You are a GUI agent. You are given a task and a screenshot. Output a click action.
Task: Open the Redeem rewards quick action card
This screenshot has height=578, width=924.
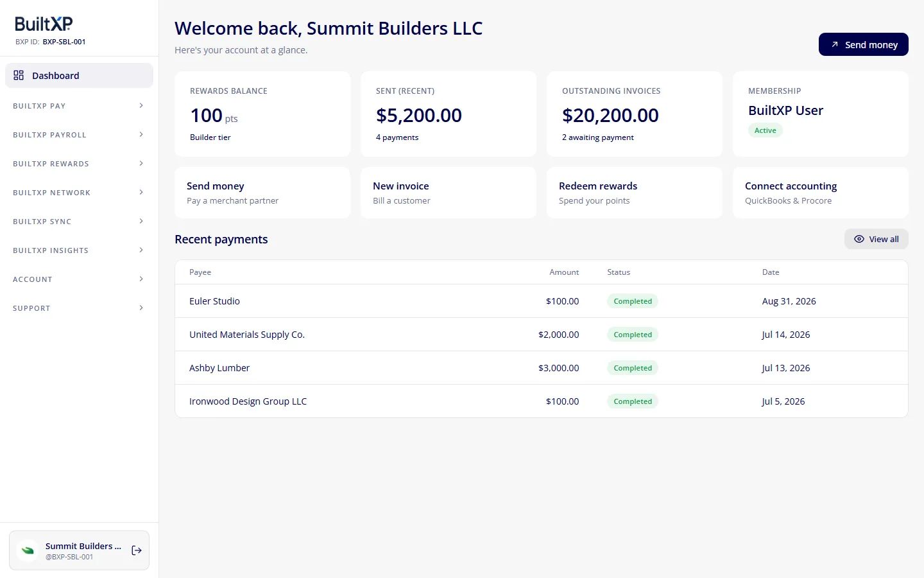[x=635, y=193]
